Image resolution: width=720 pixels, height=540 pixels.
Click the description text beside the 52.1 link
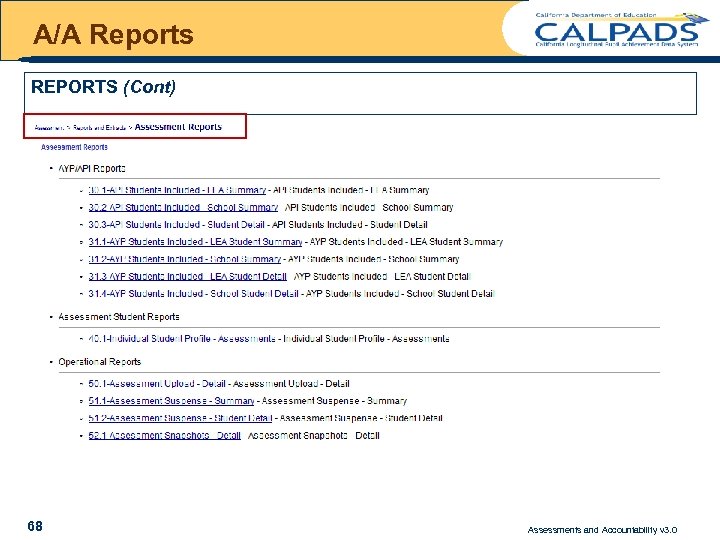click(x=314, y=435)
